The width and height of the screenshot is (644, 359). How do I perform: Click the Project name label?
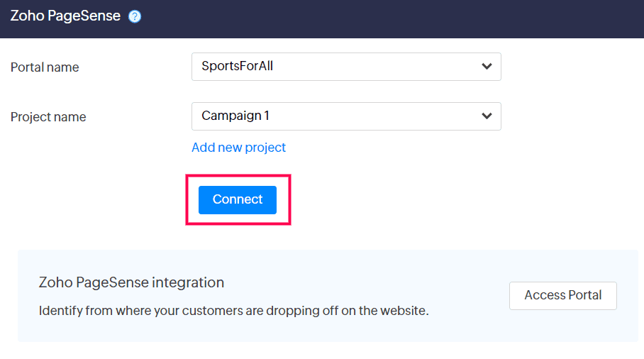(x=48, y=117)
